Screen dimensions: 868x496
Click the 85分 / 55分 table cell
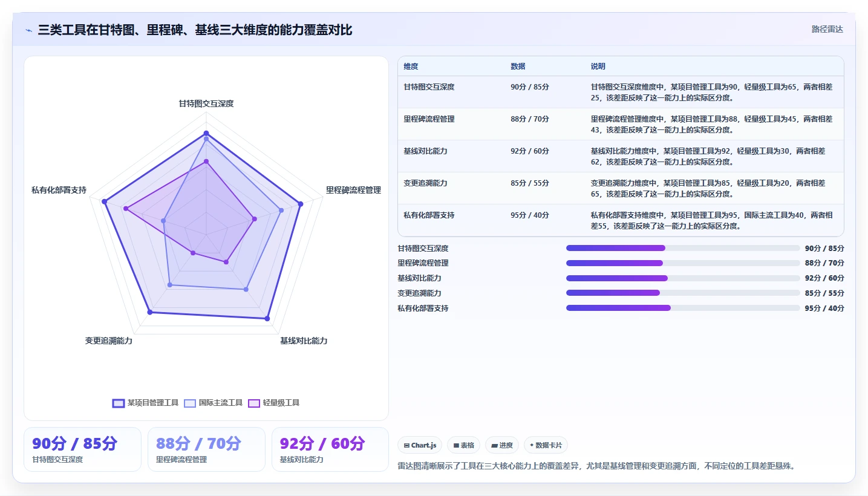pos(530,183)
